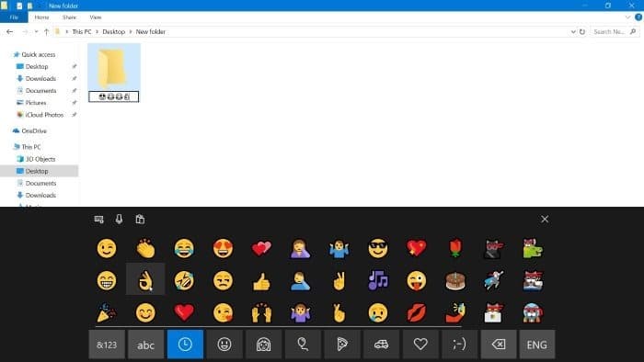The height and width of the screenshot is (362, 644).
Task: Insert the sunglasses face emoji
Action: click(378, 248)
